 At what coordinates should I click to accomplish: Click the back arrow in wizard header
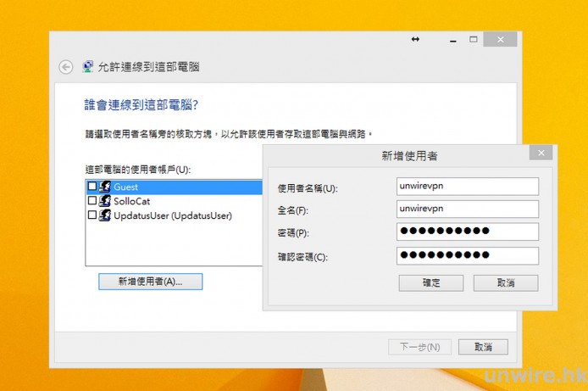pyautogui.click(x=65, y=67)
